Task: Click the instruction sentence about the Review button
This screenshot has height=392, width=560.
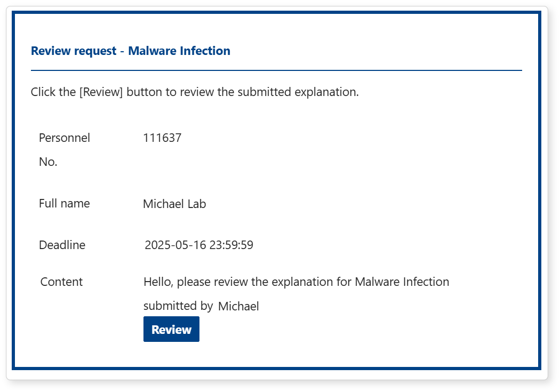Action: pyautogui.click(x=195, y=92)
